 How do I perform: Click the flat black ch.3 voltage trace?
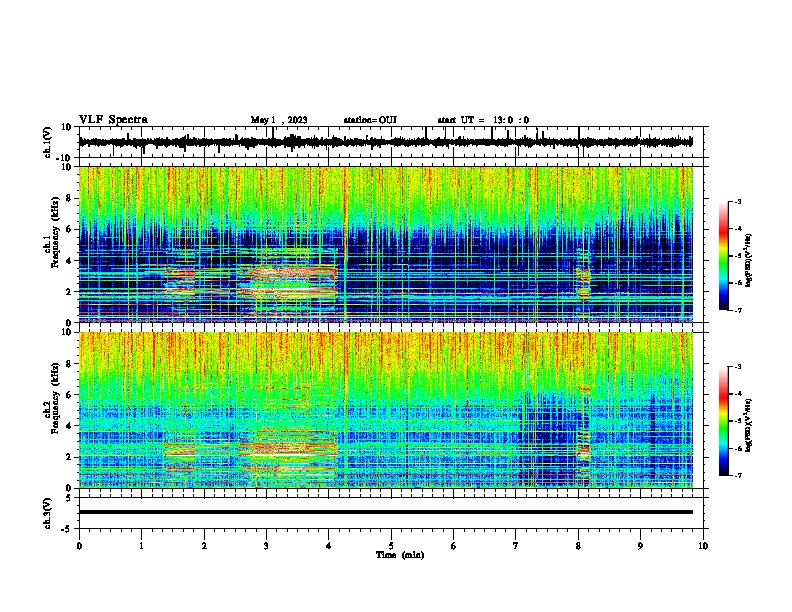point(385,512)
